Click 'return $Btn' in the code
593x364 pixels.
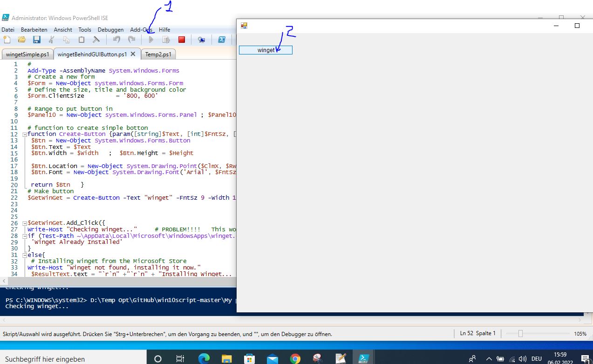(x=50, y=184)
